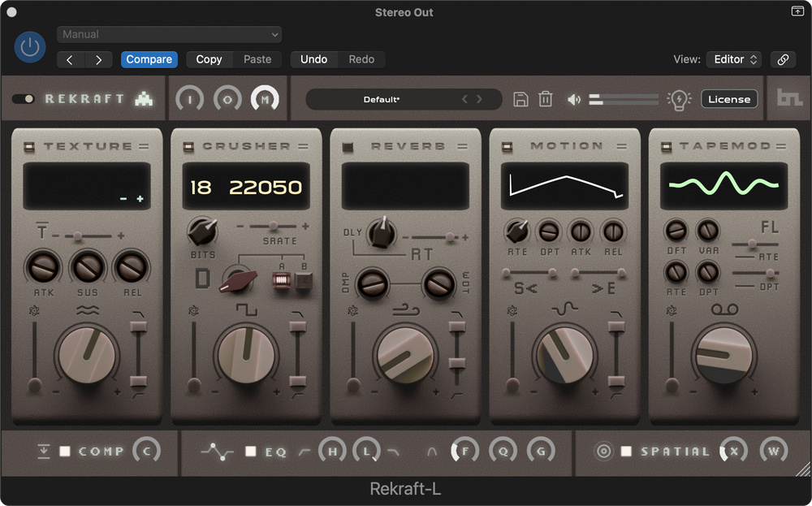Screen dimensions: 812x506
Task: Go to next preset with right chevron
Action: [x=479, y=99]
